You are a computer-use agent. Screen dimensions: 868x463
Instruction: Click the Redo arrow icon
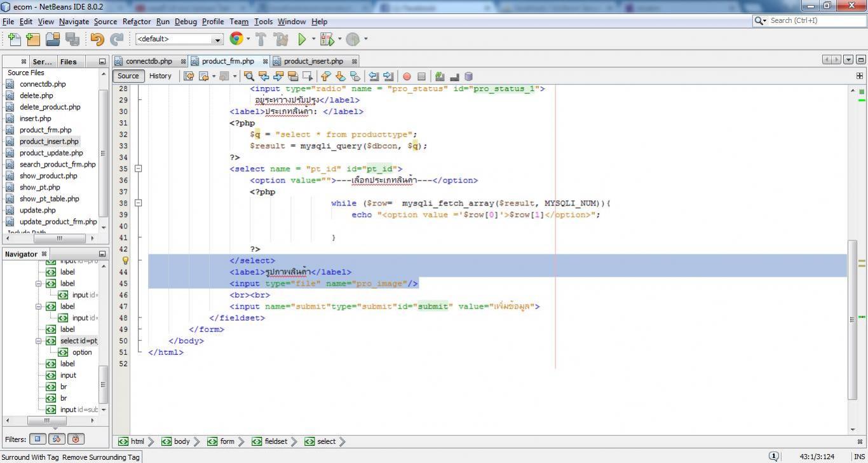(x=117, y=39)
